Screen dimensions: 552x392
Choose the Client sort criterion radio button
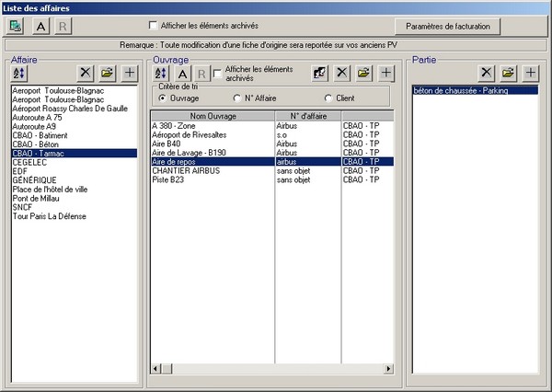(x=328, y=98)
